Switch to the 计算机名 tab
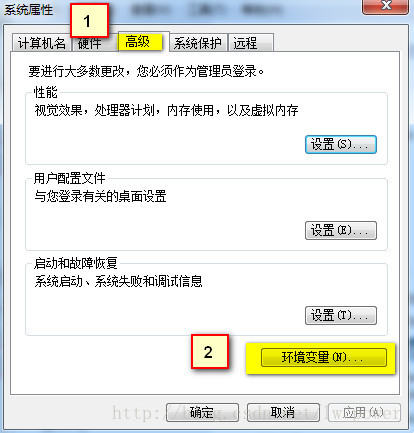414x433 pixels. coord(41,43)
